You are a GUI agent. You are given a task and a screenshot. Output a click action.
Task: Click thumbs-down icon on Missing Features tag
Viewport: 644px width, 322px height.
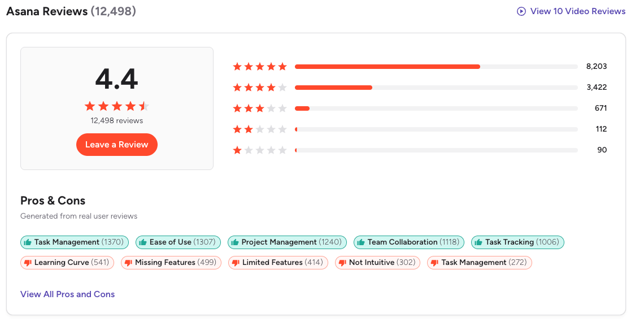click(x=128, y=263)
